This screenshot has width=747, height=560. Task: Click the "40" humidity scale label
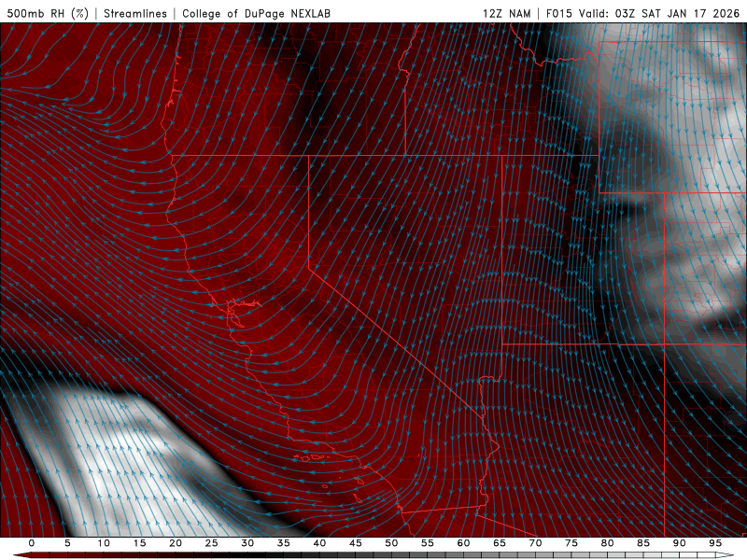[x=319, y=543]
